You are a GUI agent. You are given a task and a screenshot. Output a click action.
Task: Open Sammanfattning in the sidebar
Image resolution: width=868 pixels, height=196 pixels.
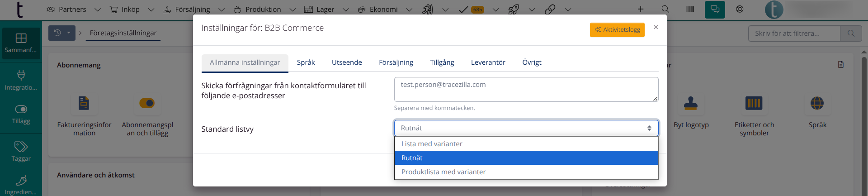point(21,43)
